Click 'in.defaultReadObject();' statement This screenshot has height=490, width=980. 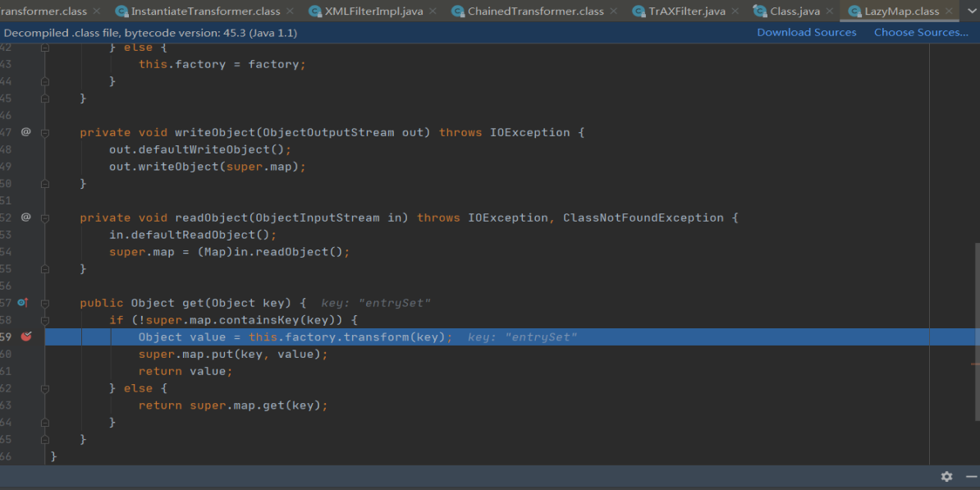[193, 235]
